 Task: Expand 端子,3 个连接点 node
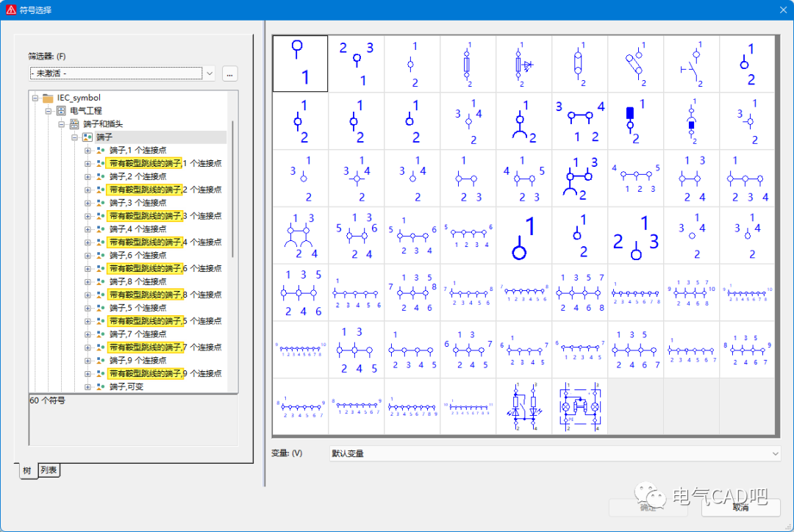click(87, 203)
